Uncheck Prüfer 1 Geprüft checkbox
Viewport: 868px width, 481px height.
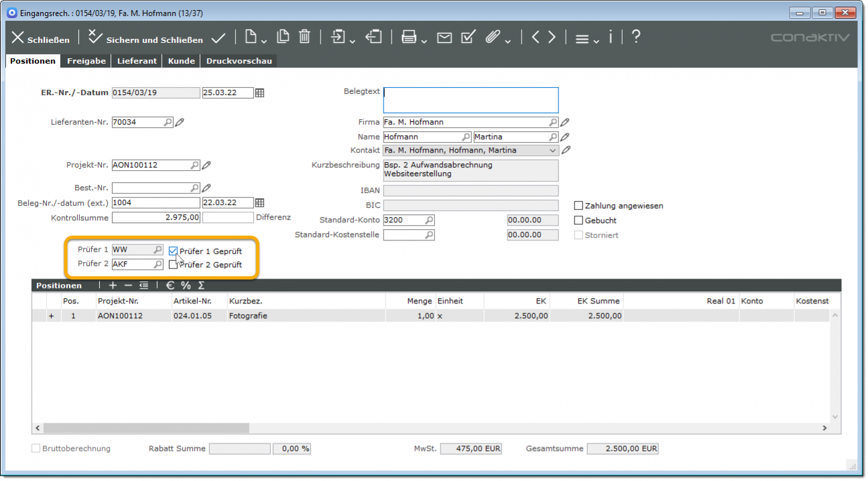pos(174,251)
